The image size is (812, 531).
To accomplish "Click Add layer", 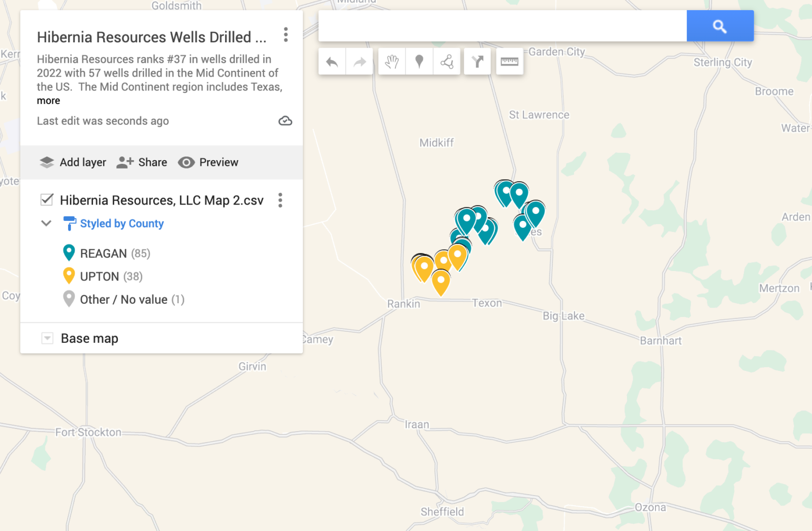I will point(73,162).
